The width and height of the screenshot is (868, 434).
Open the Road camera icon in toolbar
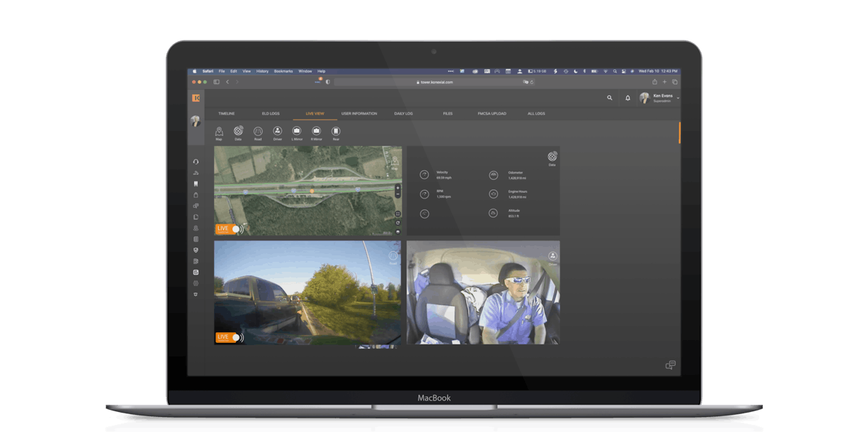pos(258,132)
